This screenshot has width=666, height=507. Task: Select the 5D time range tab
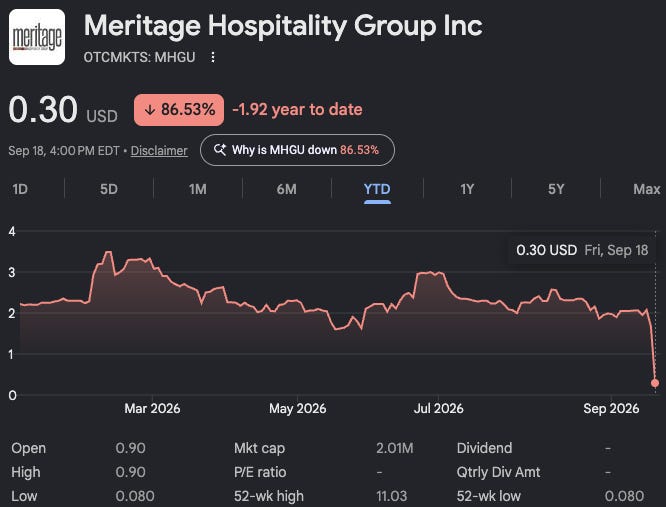(109, 189)
